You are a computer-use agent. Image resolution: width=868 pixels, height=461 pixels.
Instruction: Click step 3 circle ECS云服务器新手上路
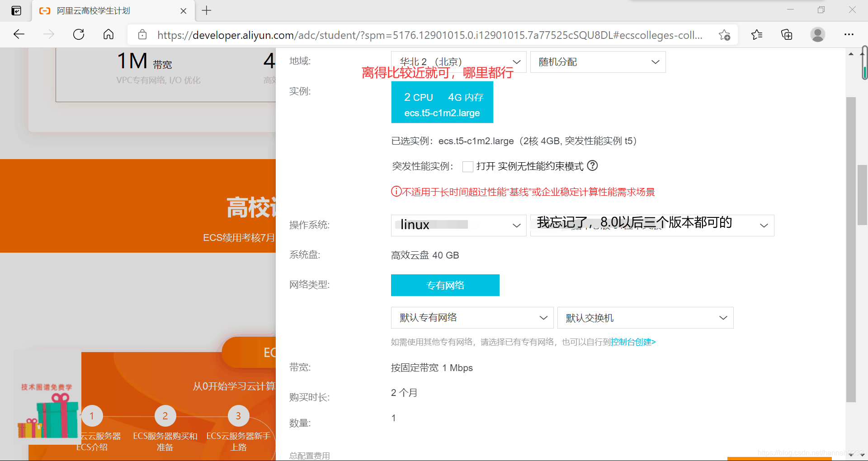click(238, 416)
